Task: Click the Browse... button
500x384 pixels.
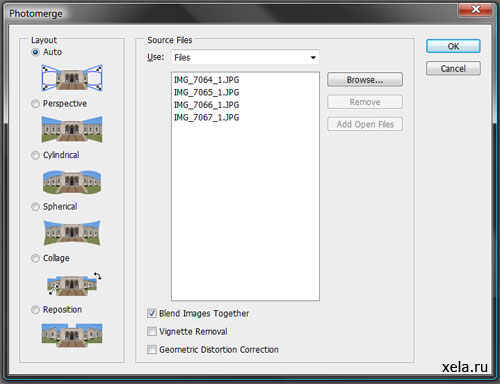Action: (365, 80)
